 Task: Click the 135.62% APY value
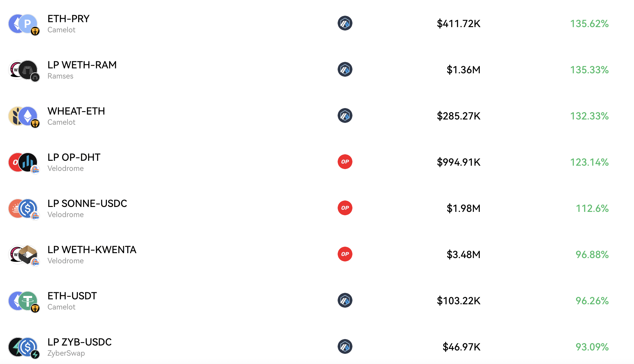(589, 24)
